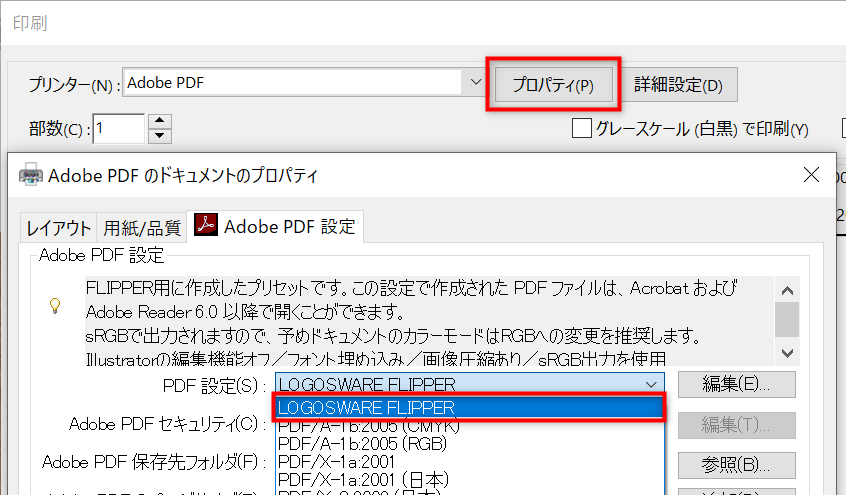Switch to the レイアウト tab
The height and width of the screenshot is (495, 846).
coord(59,227)
